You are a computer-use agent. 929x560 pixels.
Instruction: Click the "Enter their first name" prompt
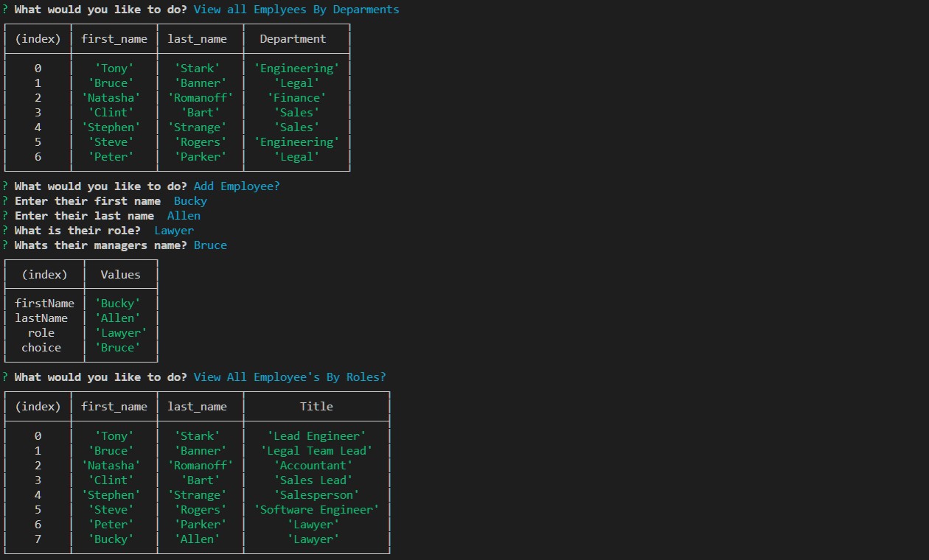point(87,201)
